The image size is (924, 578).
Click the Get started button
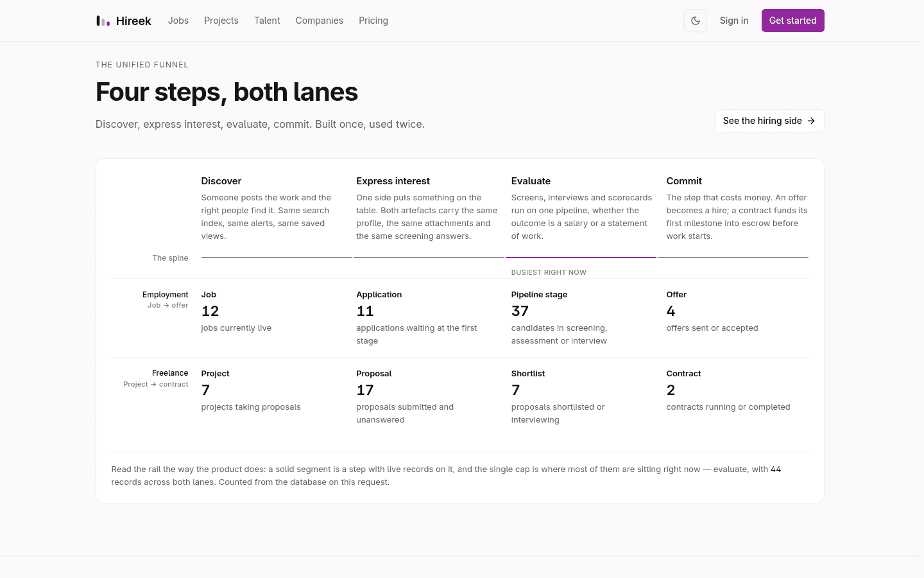pos(793,21)
